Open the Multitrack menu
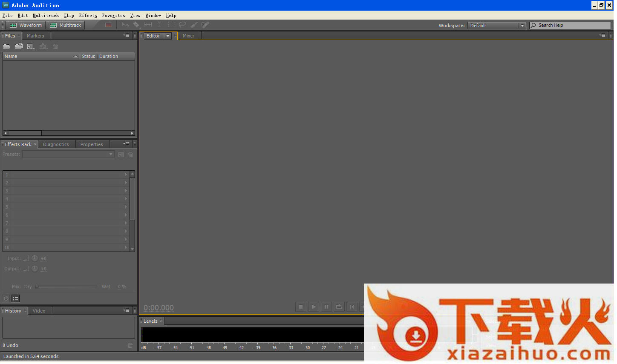This screenshot has height=364, width=617. click(x=46, y=15)
